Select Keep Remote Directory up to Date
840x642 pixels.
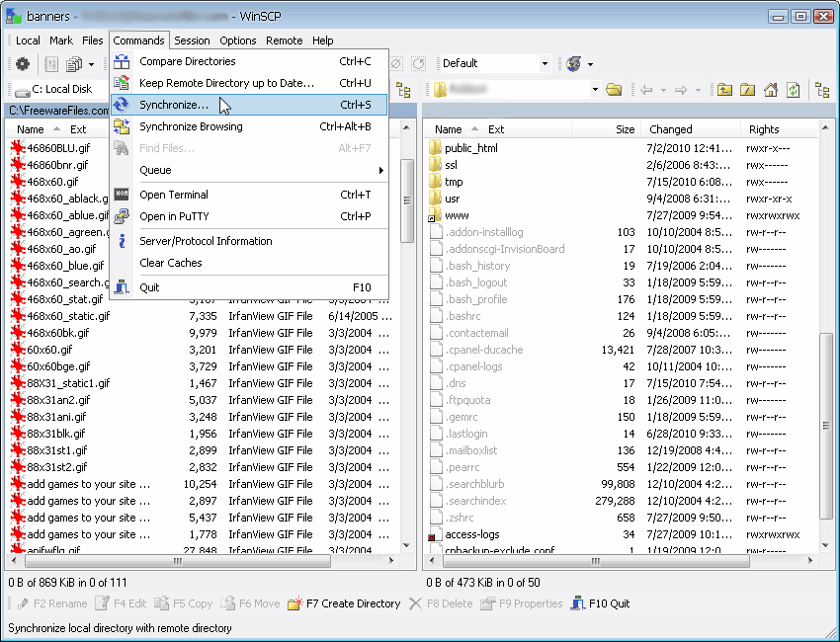pos(250,83)
